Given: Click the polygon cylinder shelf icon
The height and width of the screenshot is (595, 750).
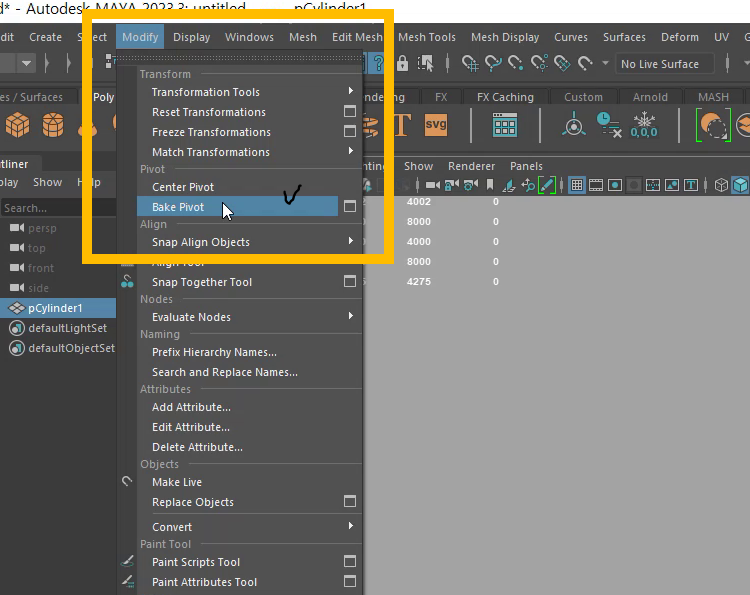Looking at the screenshot, I should tap(53, 125).
